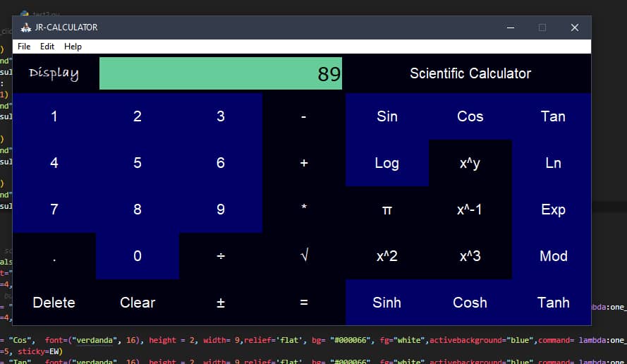This screenshot has height=364, width=627.
Task: Click the Sinh button
Action: point(387,303)
